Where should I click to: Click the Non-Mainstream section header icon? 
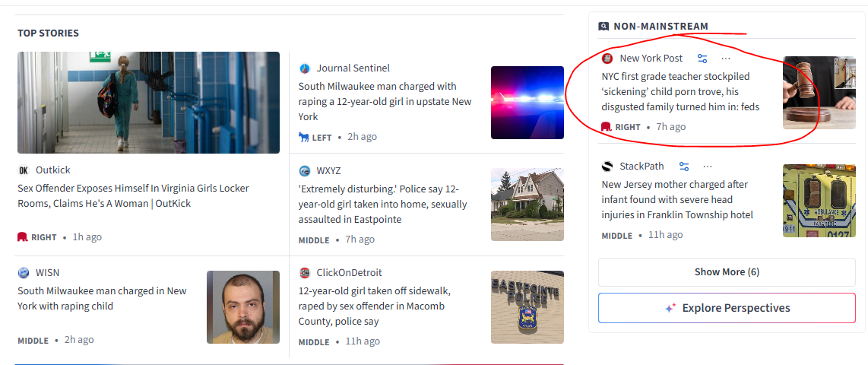pos(603,26)
